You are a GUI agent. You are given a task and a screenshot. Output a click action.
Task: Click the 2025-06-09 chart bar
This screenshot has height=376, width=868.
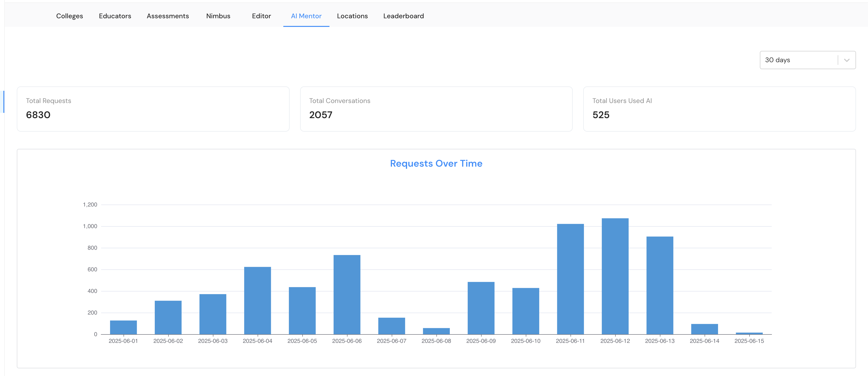pyautogui.click(x=481, y=308)
